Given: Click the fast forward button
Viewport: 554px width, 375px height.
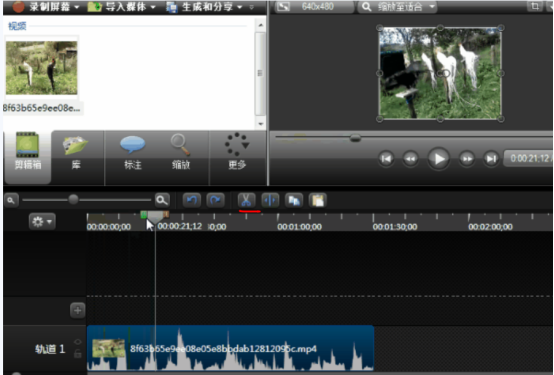Looking at the screenshot, I should point(467,159).
